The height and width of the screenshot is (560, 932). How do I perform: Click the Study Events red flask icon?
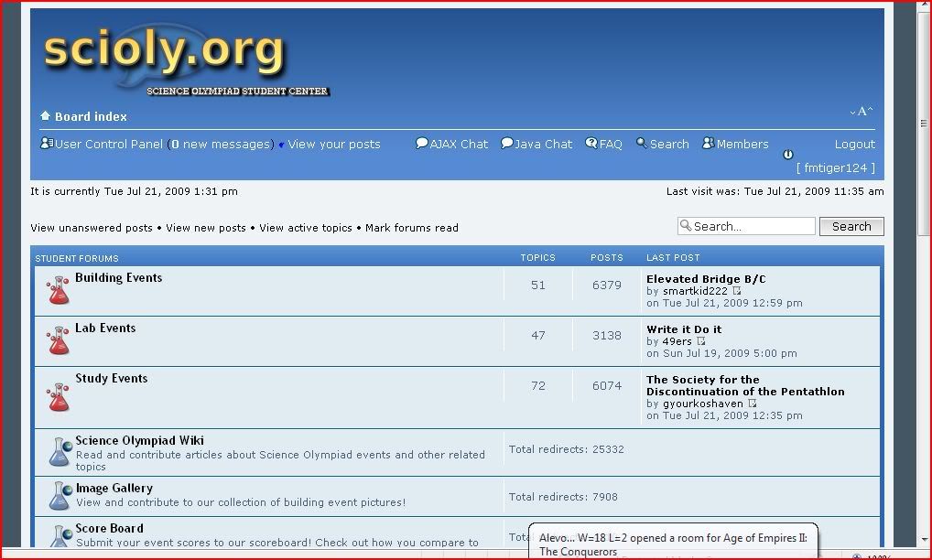(x=59, y=397)
